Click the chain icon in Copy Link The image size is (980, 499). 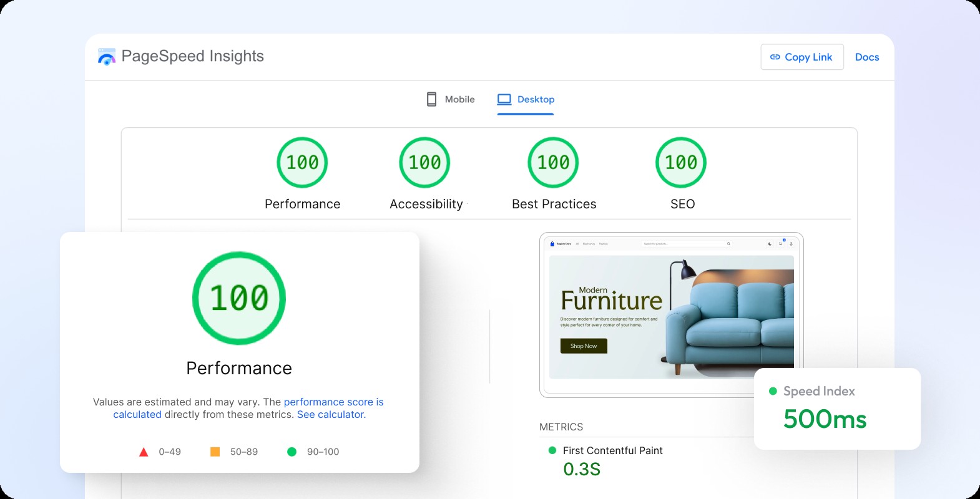tap(775, 57)
